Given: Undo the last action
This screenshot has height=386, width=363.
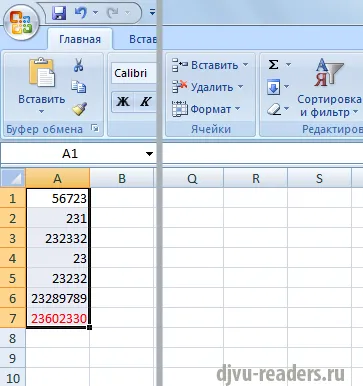Looking at the screenshot, I should point(80,13).
